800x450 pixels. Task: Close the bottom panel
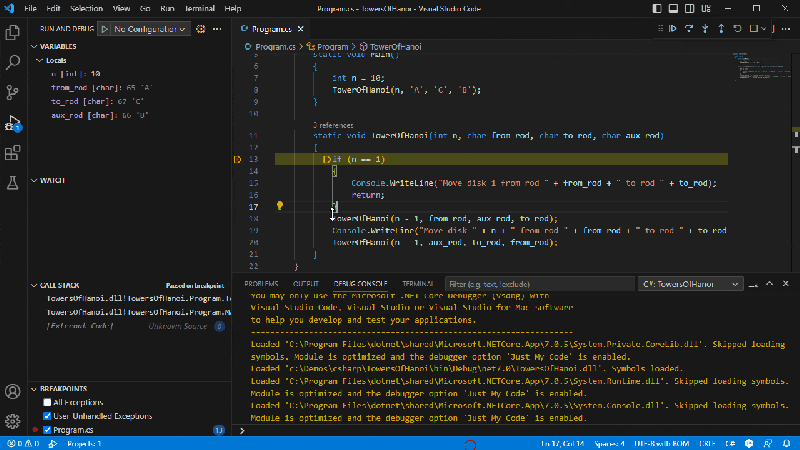click(x=786, y=284)
